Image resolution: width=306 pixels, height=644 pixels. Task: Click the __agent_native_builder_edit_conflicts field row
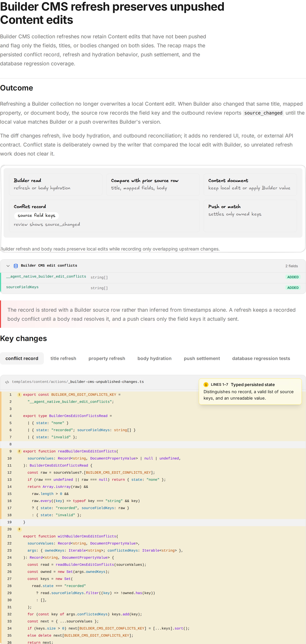point(153,278)
